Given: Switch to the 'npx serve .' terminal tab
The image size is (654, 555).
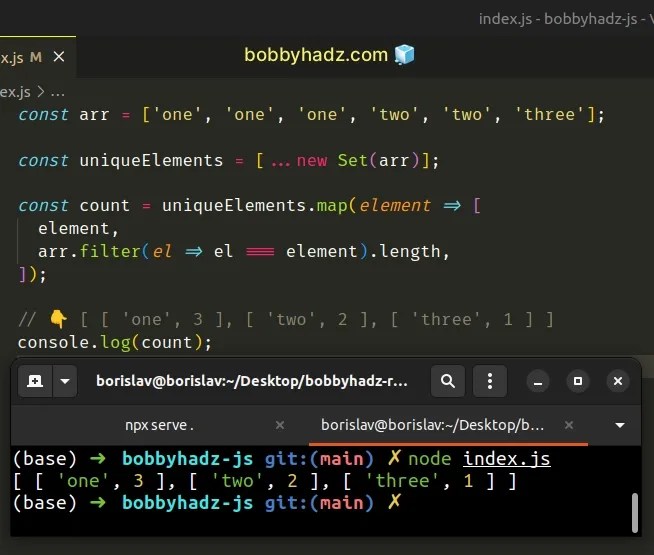Looking at the screenshot, I should (159, 425).
